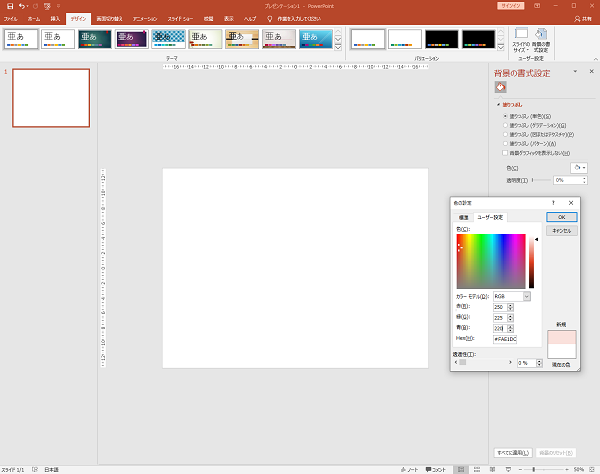Click the Save icon in quick access toolbar
Viewport: 600px width, 474px height.
click(10, 6)
